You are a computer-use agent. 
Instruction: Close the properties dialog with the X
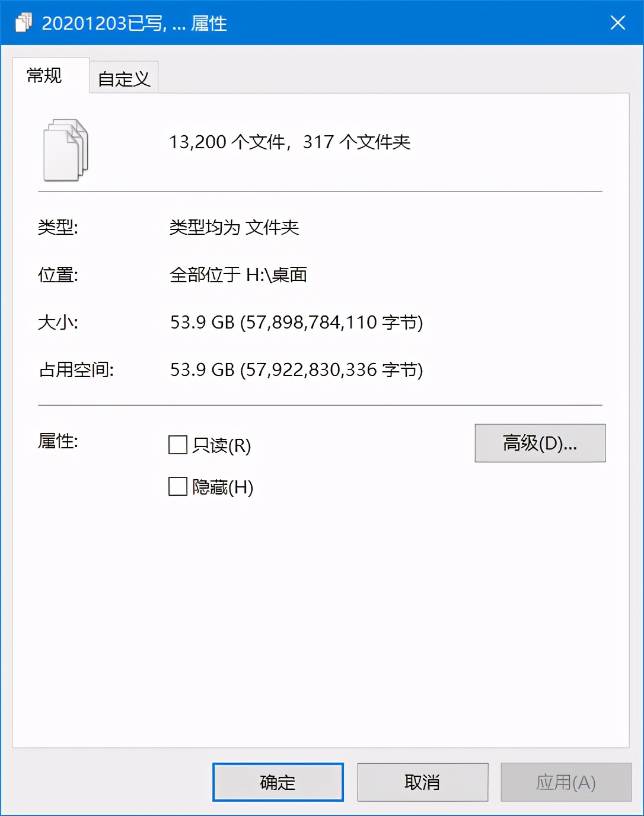point(618,23)
